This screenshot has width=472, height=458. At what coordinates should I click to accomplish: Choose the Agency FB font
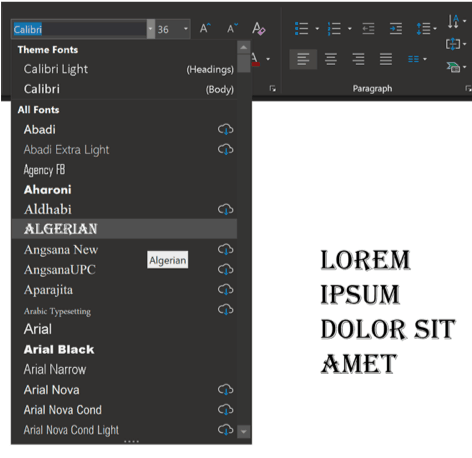[124, 170]
